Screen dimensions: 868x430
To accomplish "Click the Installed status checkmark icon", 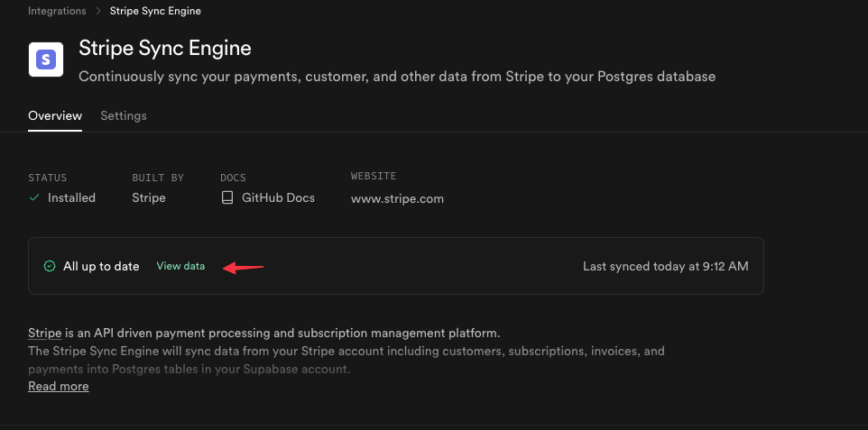I will pos(34,197).
